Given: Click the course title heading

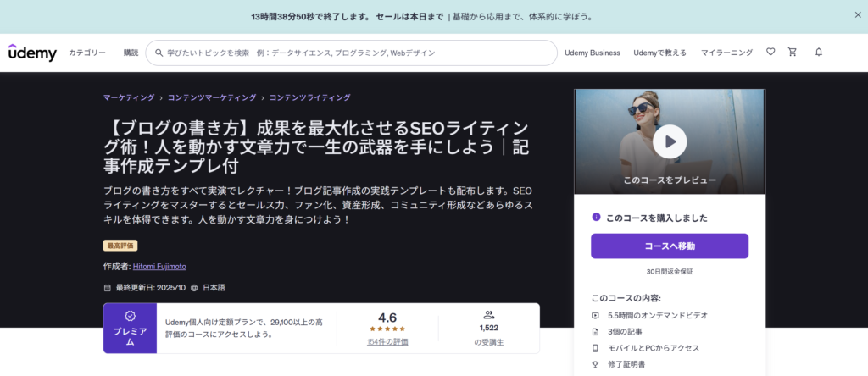Looking at the screenshot, I should click(x=316, y=147).
